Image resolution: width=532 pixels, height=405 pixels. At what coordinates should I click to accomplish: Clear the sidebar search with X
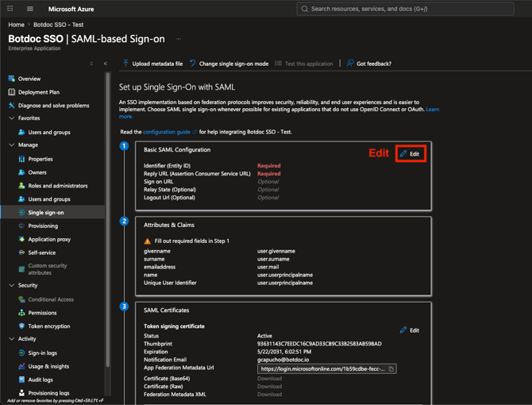coord(91,64)
